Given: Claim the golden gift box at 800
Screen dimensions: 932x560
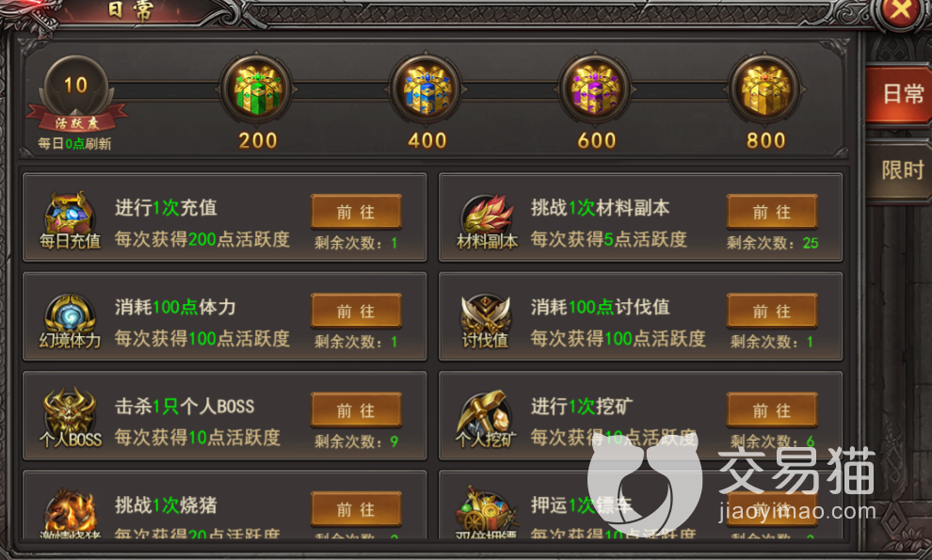Looking at the screenshot, I should 765,89.
